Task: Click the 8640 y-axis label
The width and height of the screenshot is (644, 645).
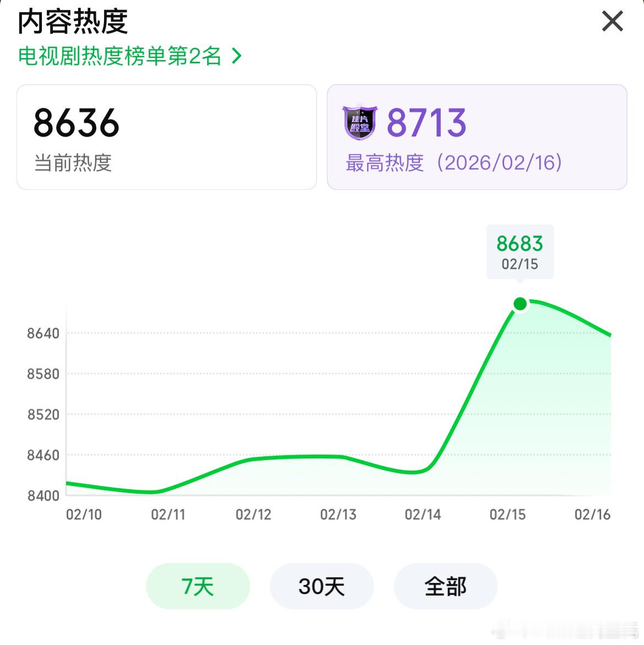Action: click(x=43, y=333)
